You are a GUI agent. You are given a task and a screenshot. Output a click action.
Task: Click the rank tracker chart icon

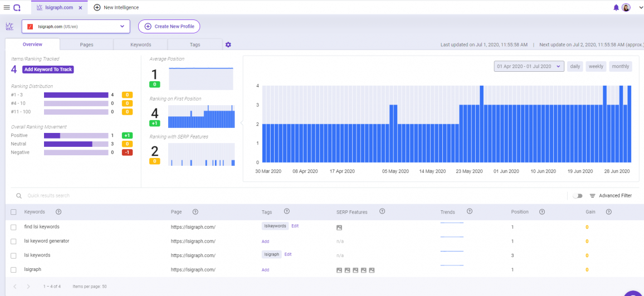pyautogui.click(x=9, y=26)
